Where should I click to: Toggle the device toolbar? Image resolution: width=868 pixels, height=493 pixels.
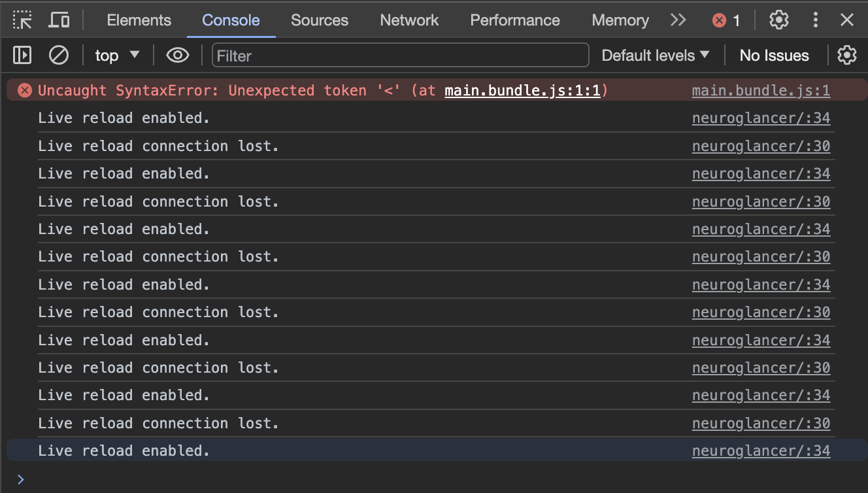pos(59,20)
